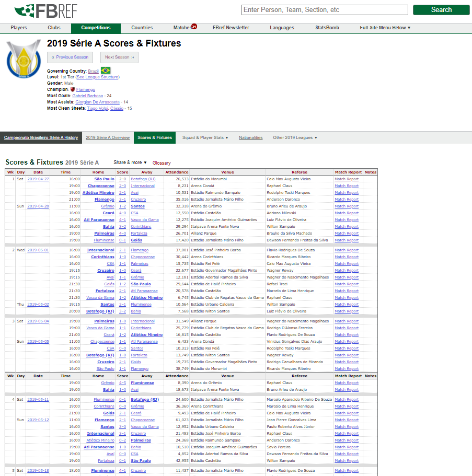
Task: Click the Flamengo club crest icon
Action: 73,89
